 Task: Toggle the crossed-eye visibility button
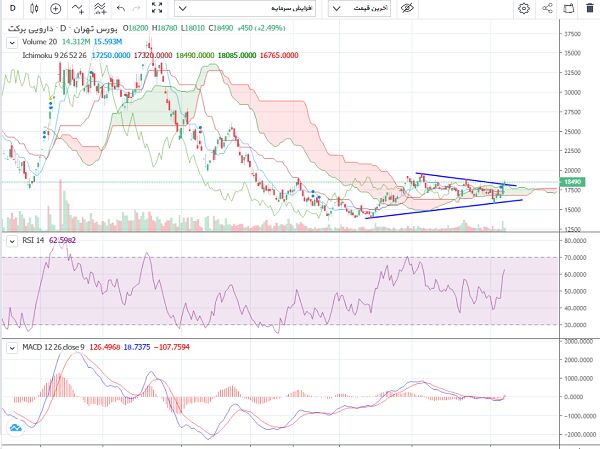coord(407,8)
